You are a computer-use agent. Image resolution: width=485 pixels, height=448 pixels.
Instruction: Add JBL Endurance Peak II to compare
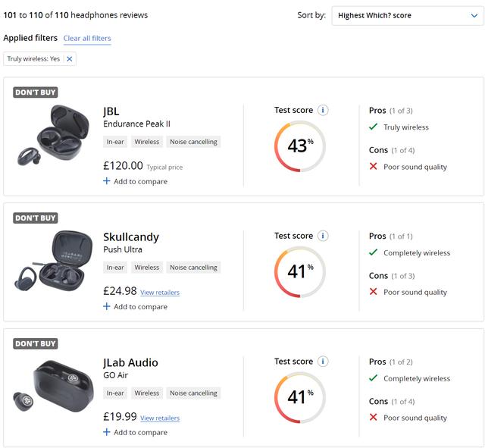tap(135, 181)
